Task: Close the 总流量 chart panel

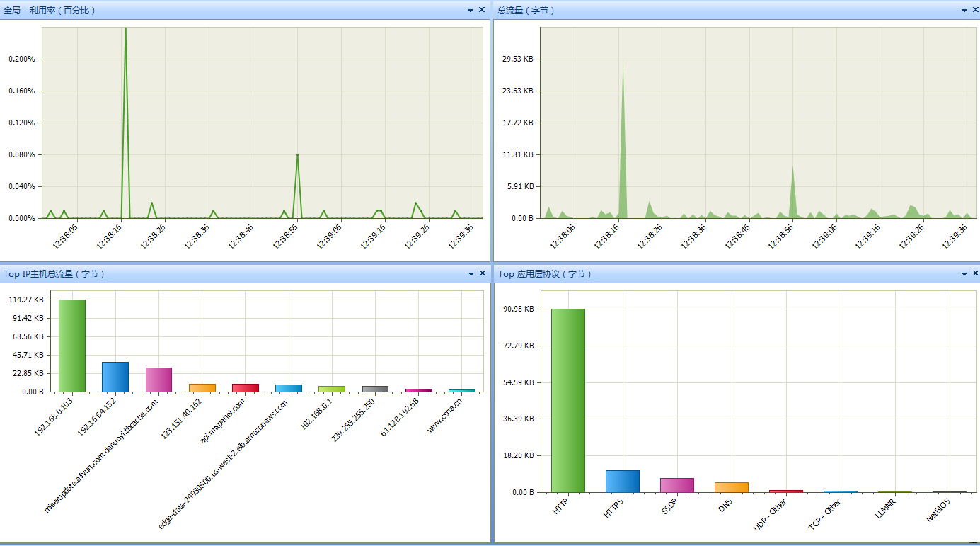Action: (976, 10)
